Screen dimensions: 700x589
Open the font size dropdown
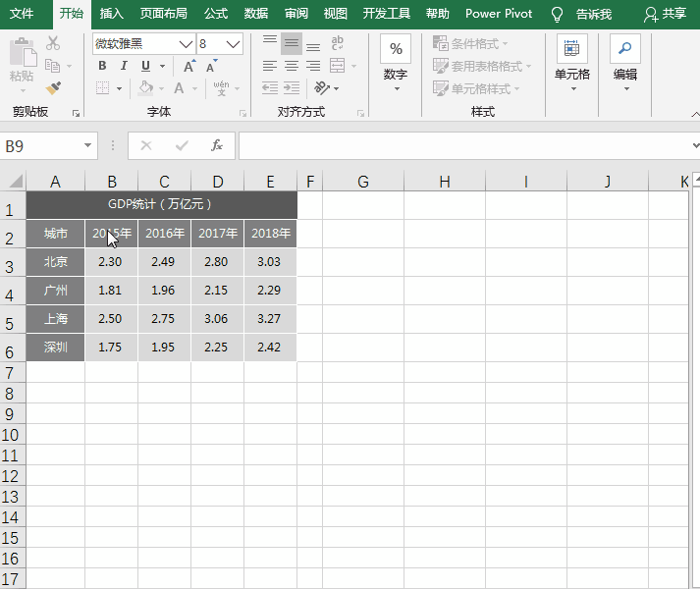233,44
